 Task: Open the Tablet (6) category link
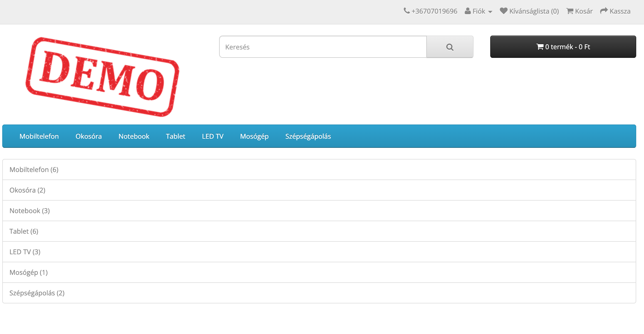(24, 231)
